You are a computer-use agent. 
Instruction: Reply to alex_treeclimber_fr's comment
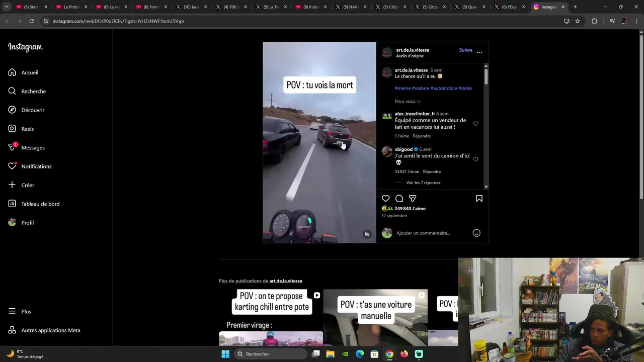[x=422, y=136]
